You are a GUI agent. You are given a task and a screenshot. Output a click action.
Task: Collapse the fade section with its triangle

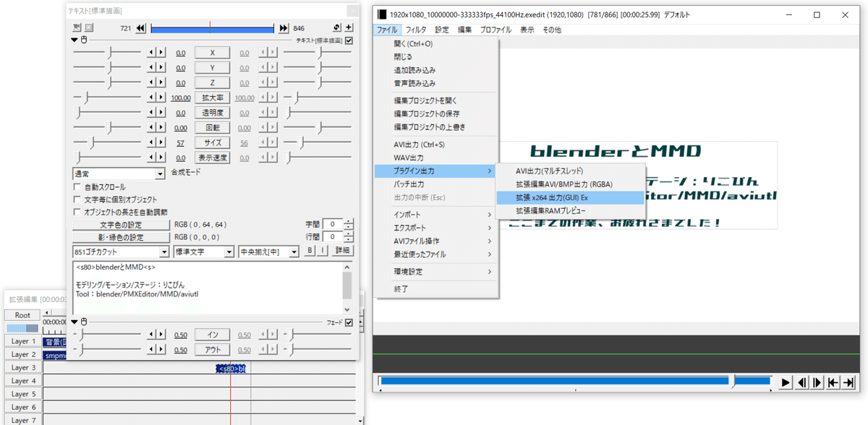(x=75, y=322)
